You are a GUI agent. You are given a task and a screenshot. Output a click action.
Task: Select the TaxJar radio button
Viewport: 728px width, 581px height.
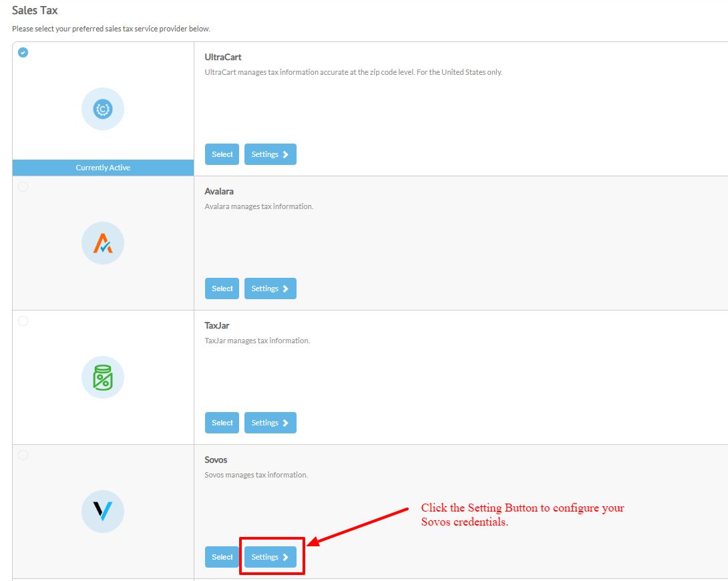23,321
